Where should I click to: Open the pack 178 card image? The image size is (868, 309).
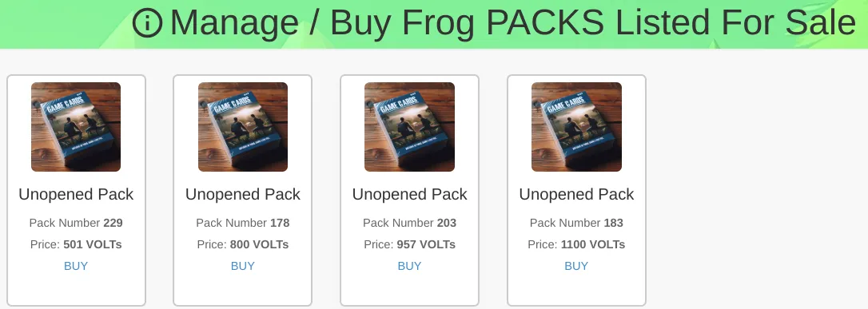tap(243, 127)
